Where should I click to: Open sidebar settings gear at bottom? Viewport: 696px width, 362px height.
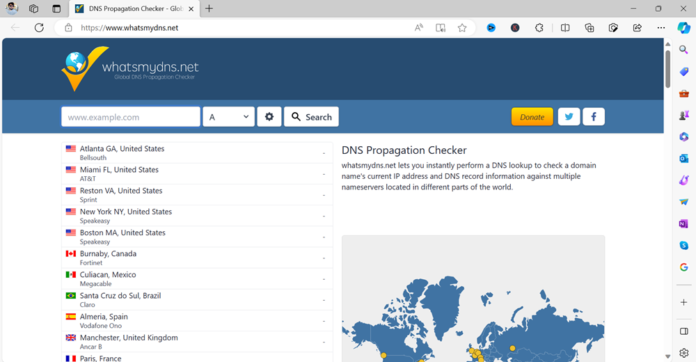click(x=684, y=353)
